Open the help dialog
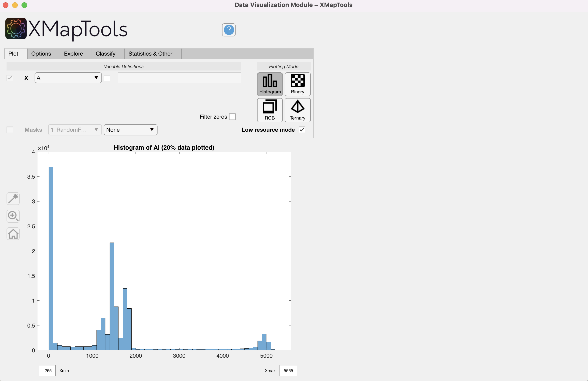The image size is (588, 381). [228, 30]
